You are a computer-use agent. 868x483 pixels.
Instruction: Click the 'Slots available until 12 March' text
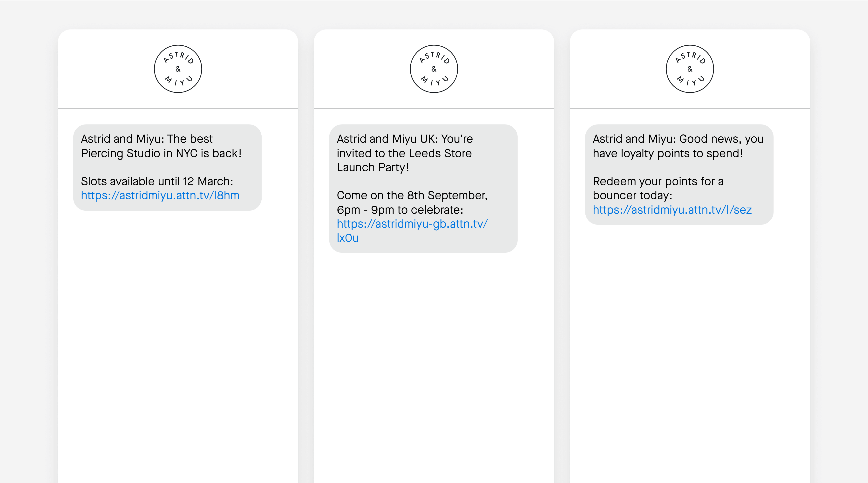click(x=157, y=182)
